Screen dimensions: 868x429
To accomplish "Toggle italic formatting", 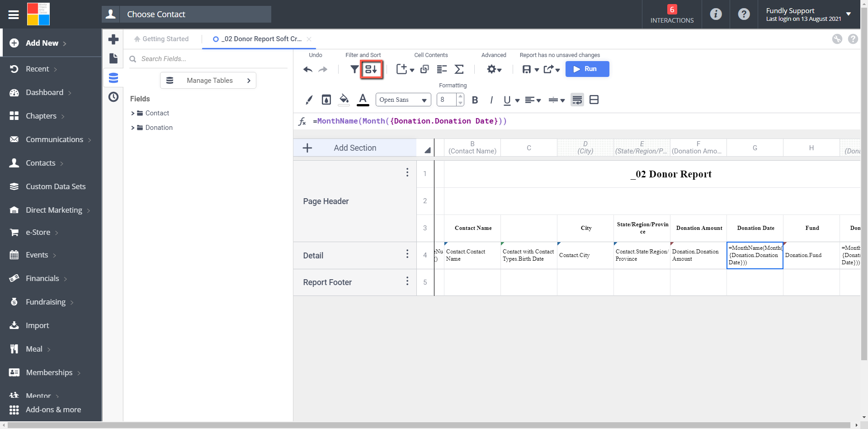I will coord(491,100).
